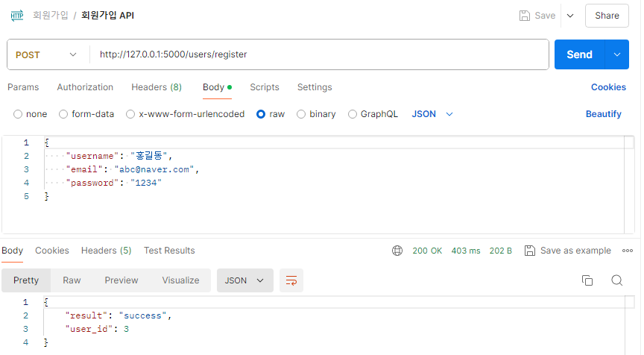The height and width of the screenshot is (355, 644).
Task: Expand the Save options chevron
Action: 570,16
